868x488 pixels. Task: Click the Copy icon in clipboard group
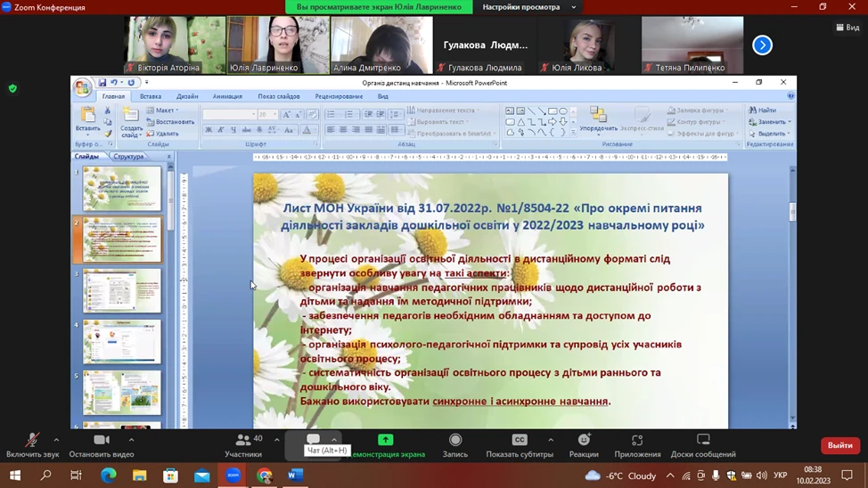tap(108, 122)
